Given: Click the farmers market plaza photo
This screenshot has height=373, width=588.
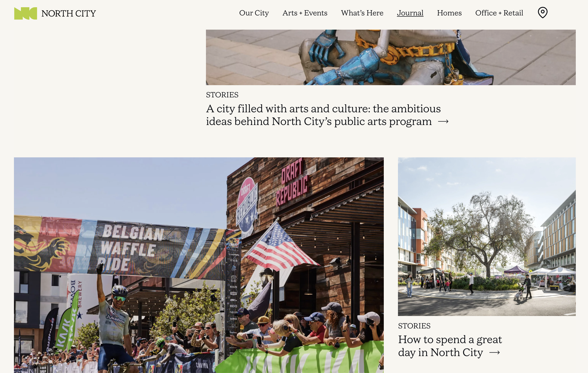Looking at the screenshot, I should pos(486,237).
